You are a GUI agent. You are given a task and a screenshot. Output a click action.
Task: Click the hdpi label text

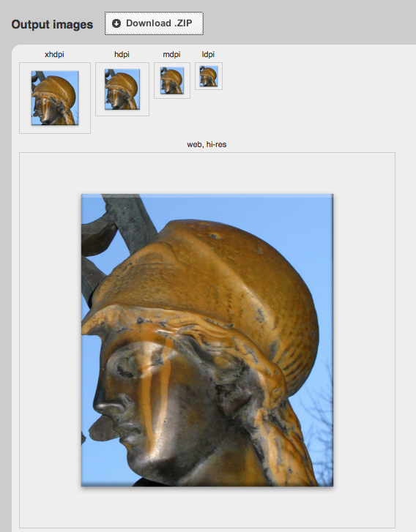click(122, 54)
